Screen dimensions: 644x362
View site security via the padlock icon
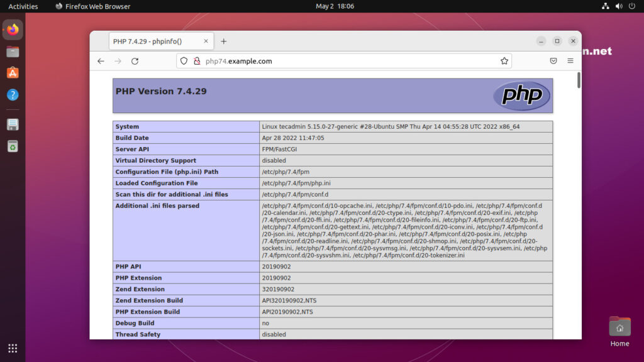[196, 61]
